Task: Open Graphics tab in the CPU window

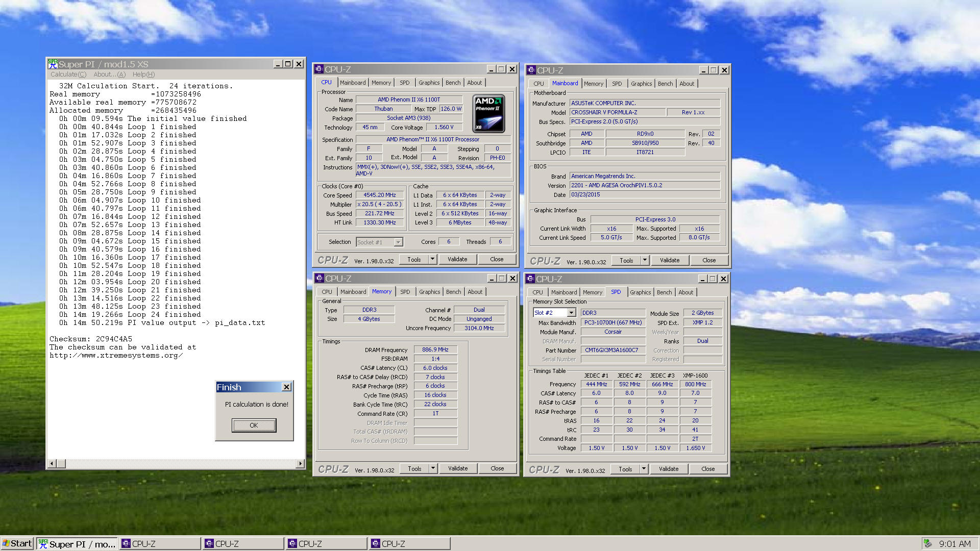Action: pyautogui.click(x=429, y=83)
